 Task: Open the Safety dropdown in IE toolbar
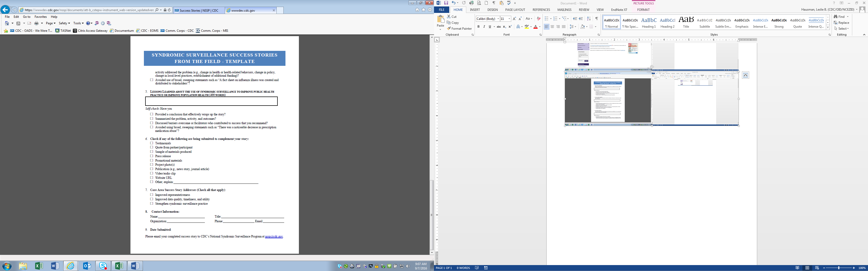(64, 23)
